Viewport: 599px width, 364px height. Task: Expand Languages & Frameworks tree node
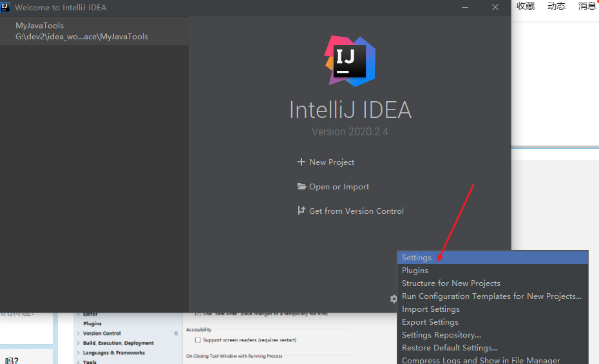[x=79, y=353]
